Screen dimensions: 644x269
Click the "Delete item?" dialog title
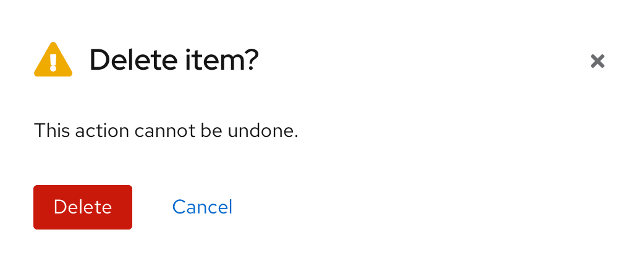(x=174, y=60)
